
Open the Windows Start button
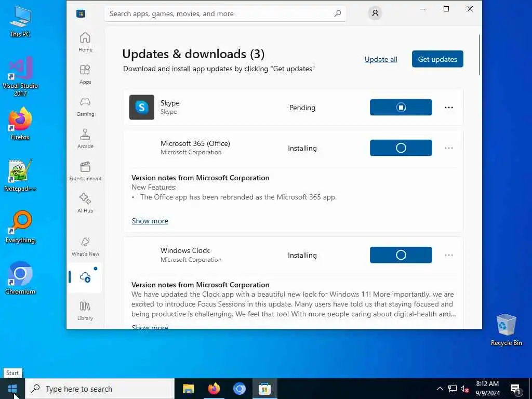[x=12, y=389]
